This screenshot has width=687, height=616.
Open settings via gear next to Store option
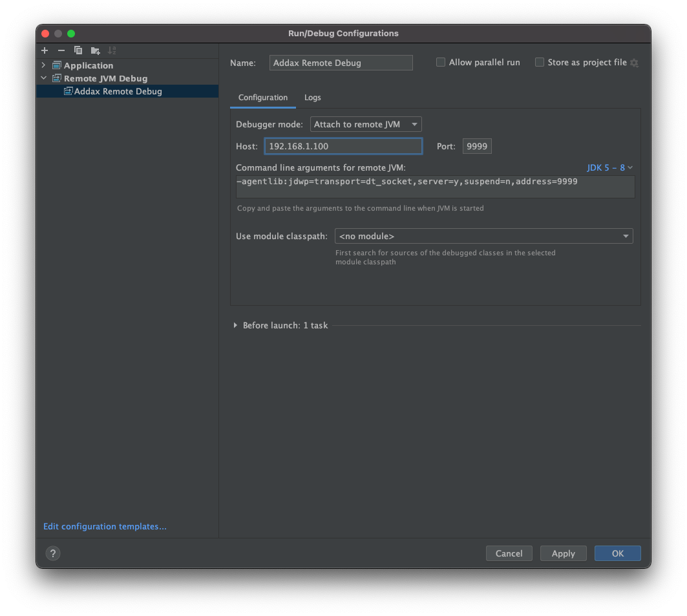click(634, 62)
